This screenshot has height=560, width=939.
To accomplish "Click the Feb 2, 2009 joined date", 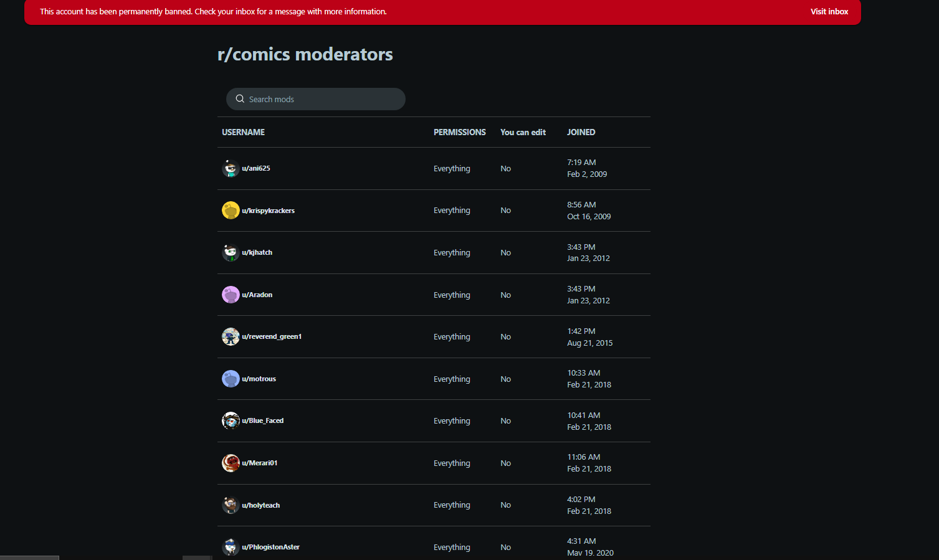I will coord(587,174).
